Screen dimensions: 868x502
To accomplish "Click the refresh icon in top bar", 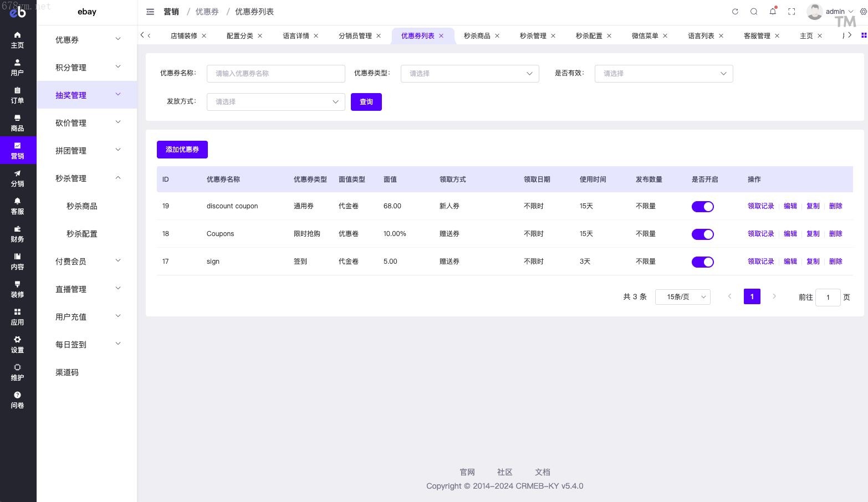I will (735, 12).
